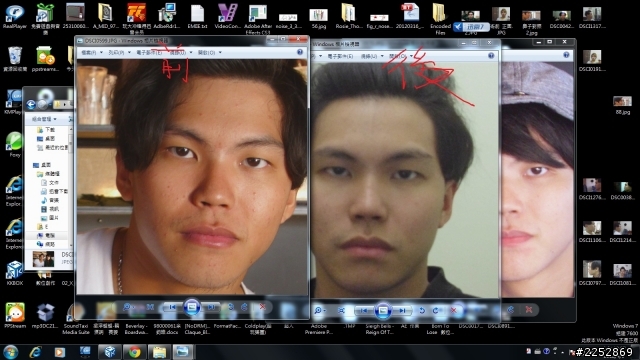Viewport: 640px width, 360px height.
Task: Click Explorer navigation pane scrollbar
Action: point(71,143)
